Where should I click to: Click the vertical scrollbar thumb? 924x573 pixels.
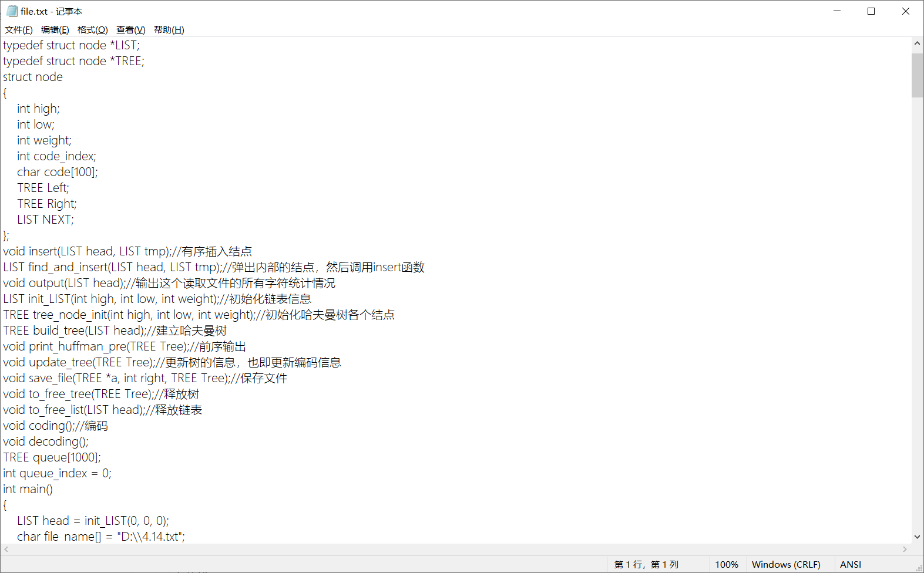917,75
